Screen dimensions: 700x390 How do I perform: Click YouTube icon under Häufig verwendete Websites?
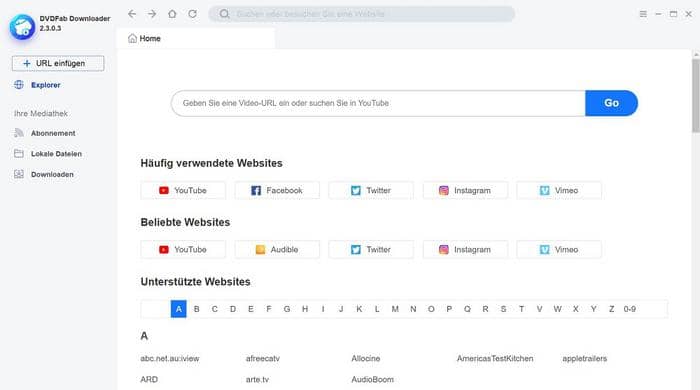coord(164,191)
